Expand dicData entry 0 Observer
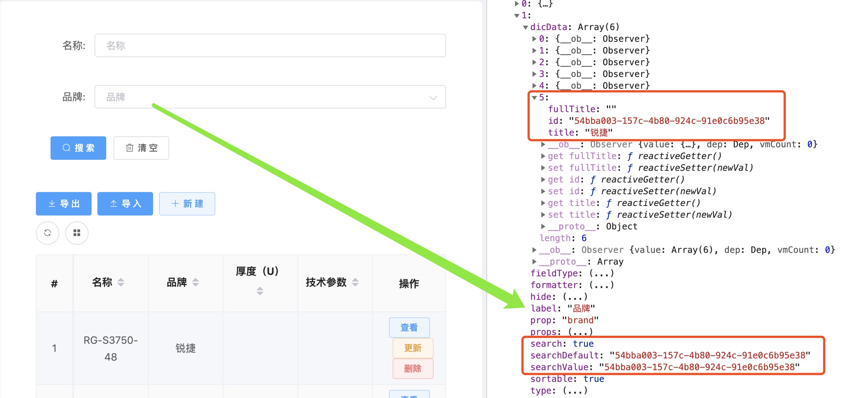 pos(534,39)
